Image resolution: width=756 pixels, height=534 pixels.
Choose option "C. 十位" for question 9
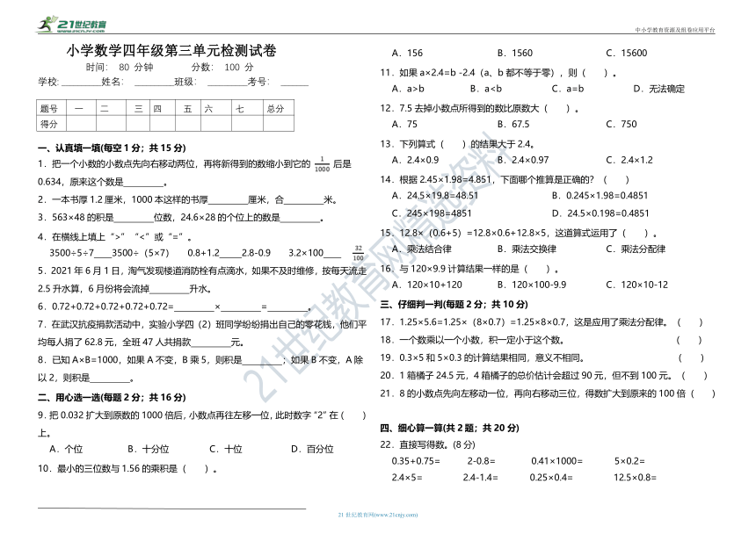[226, 450]
